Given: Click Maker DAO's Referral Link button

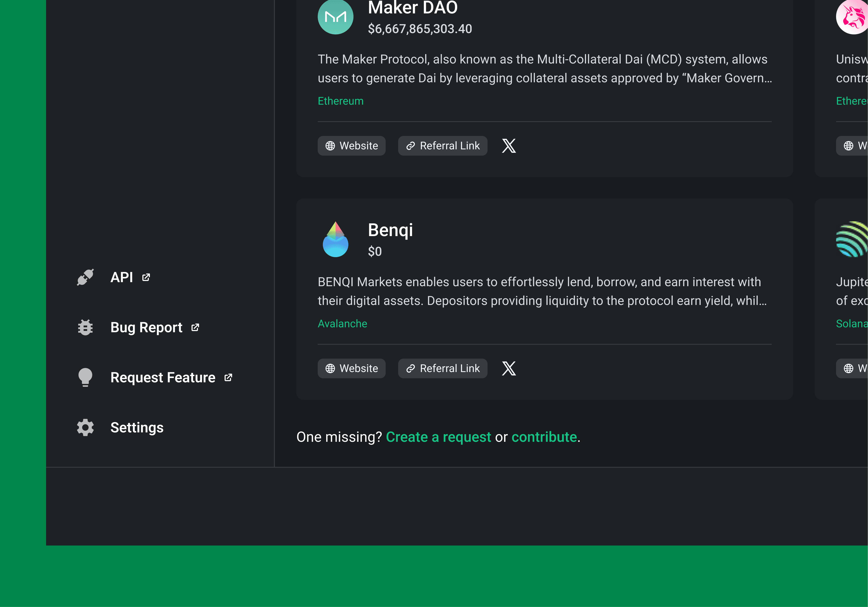Looking at the screenshot, I should click(443, 146).
